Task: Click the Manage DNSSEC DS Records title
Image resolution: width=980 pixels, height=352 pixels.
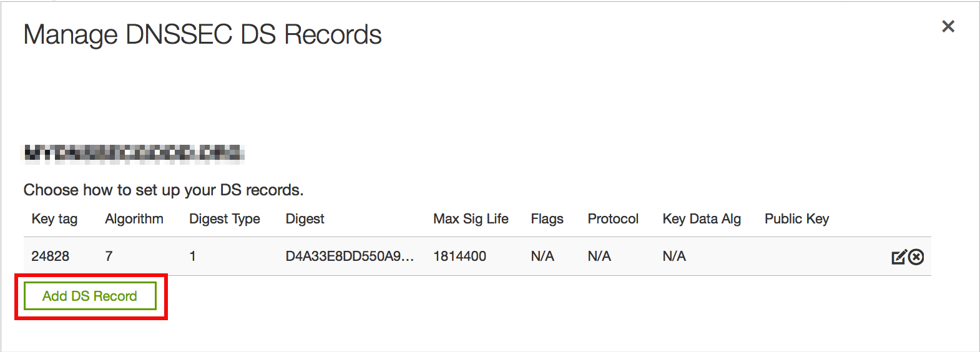Action: [x=202, y=35]
